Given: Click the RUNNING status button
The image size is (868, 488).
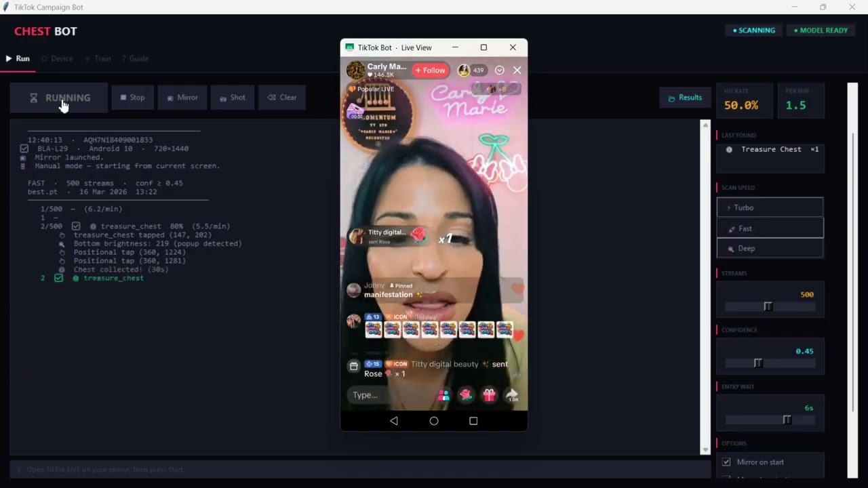Looking at the screenshot, I should pyautogui.click(x=59, y=98).
